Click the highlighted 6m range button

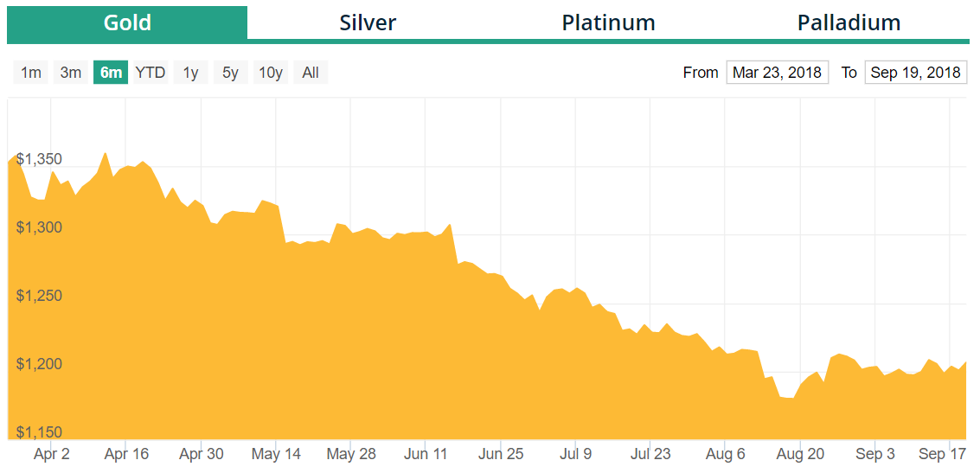[111, 73]
